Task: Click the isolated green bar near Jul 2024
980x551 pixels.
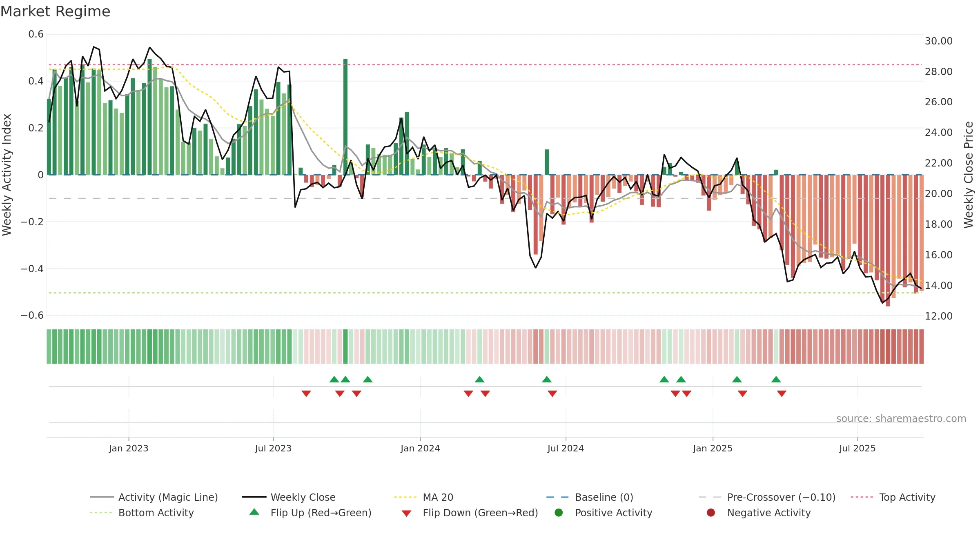Action: pyautogui.click(x=547, y=162)
